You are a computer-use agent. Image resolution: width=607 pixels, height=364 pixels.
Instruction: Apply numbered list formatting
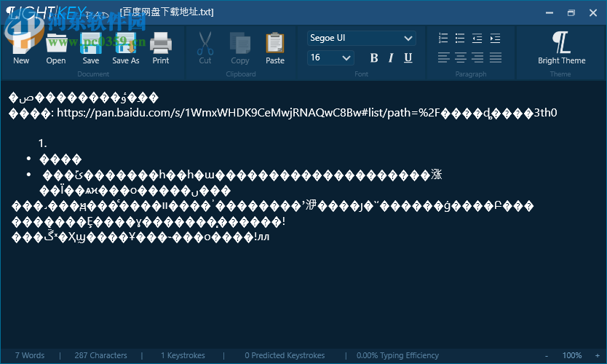[x=443, y=38]
